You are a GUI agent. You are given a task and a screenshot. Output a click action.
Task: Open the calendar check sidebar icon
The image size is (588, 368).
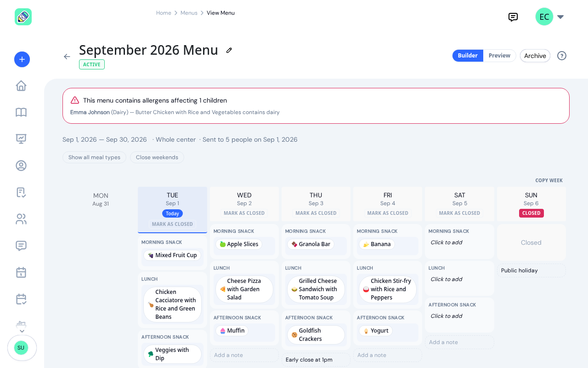tap(21, 299)
